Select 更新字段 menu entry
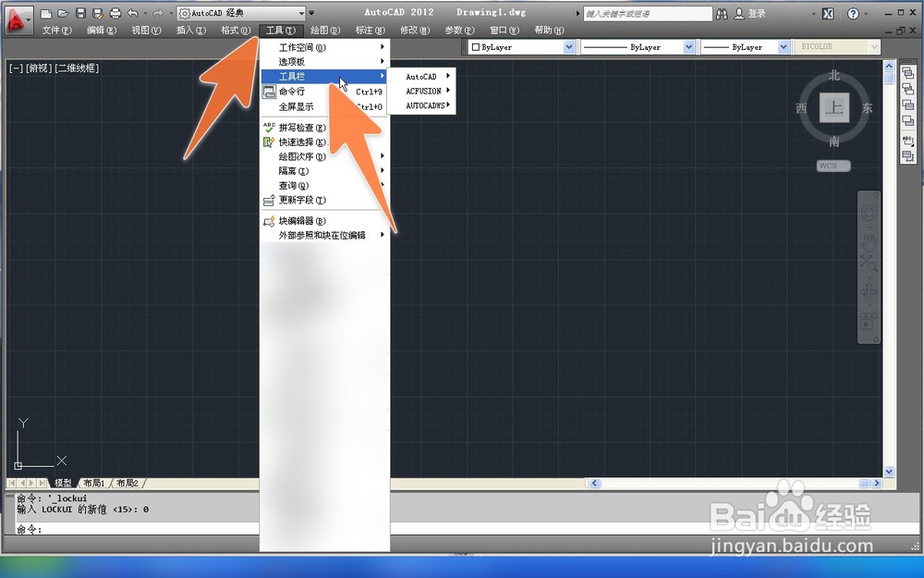924x578 pixels. (324, 200)
